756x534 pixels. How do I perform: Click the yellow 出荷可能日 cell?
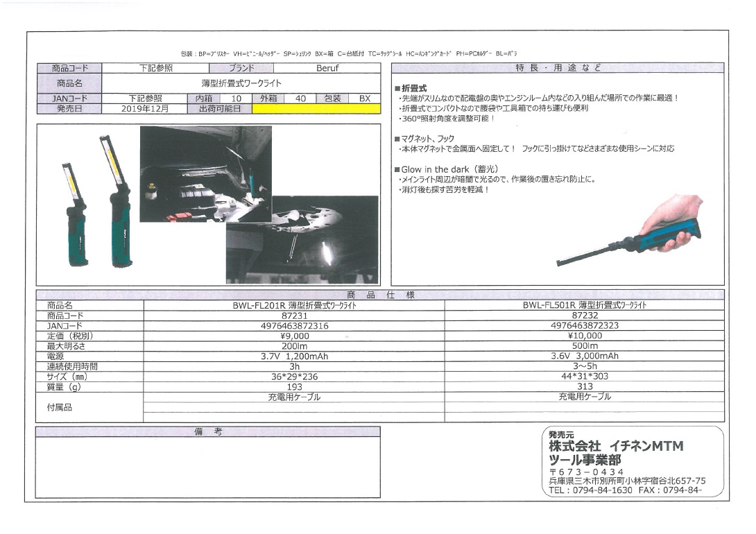pos(316,109)
